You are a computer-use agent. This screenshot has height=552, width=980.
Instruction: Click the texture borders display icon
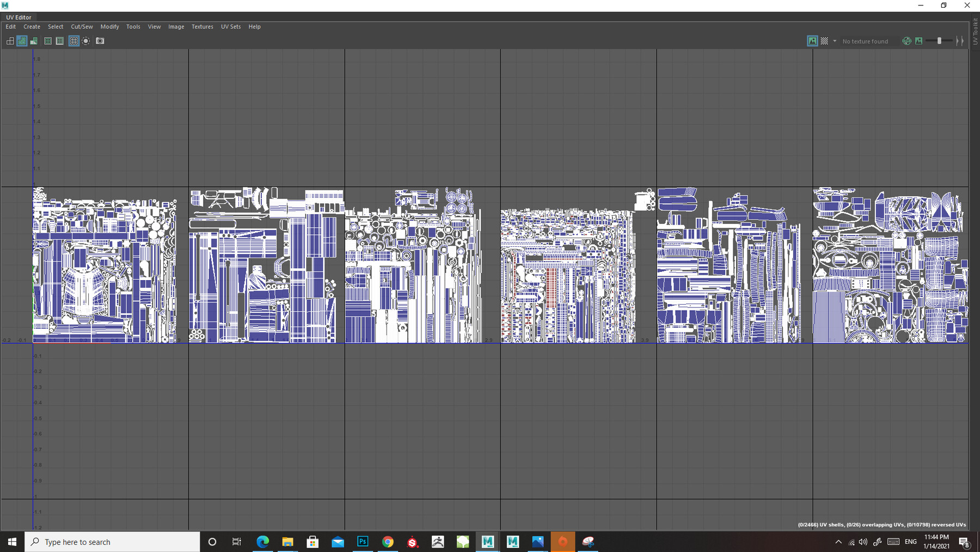pos(48,41)
